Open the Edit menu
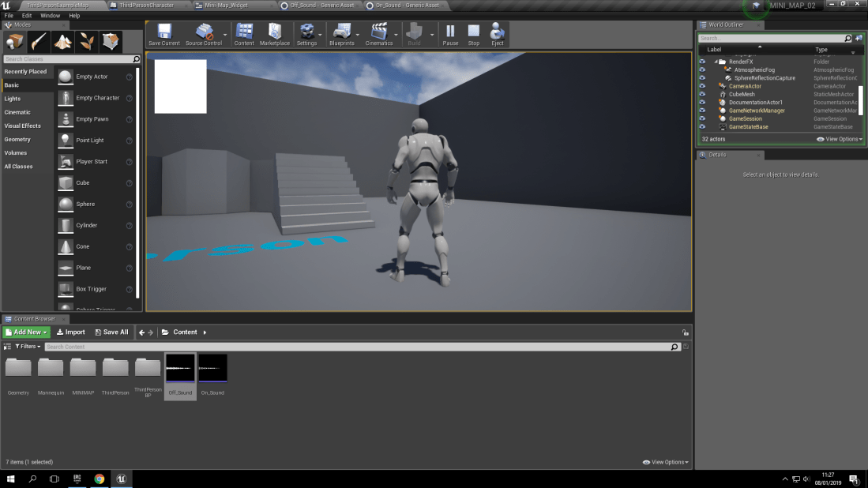The width and height of the screenshot is (868, 488). click(26, 14)
